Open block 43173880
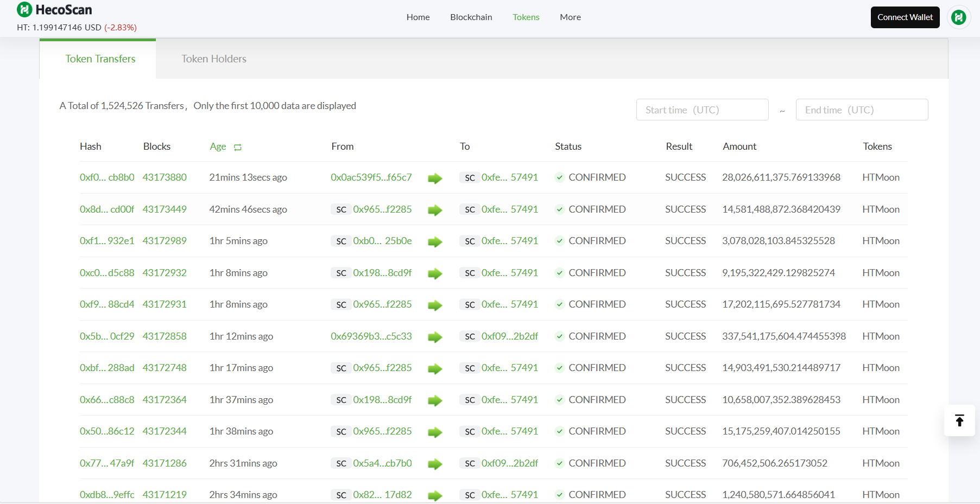 pyautogui.click(x=165, y=177)
